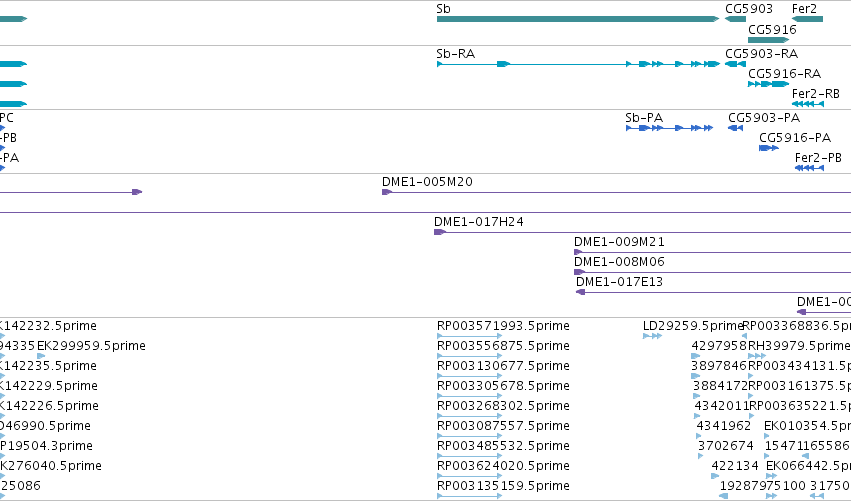Click the CG5903 gene label

pos(749,9)
